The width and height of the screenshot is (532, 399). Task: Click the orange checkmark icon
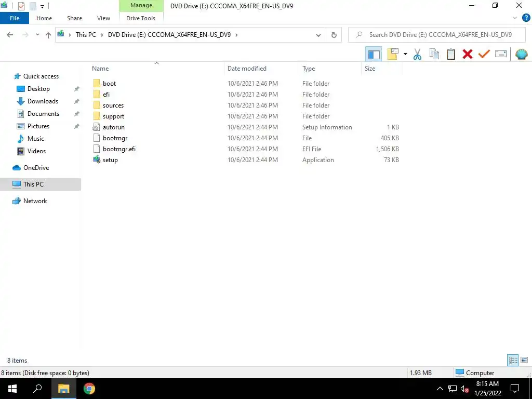click(x=484, y=54)
